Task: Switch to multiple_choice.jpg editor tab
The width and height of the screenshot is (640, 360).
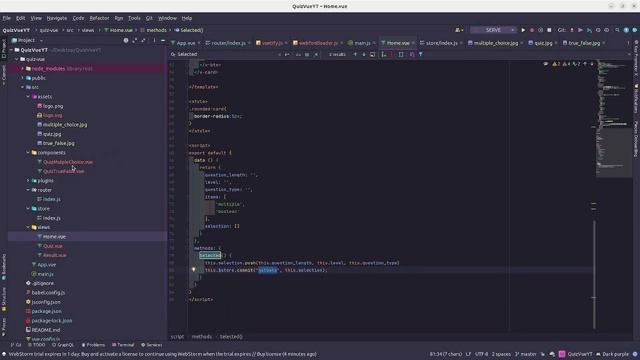Action: 496,43
